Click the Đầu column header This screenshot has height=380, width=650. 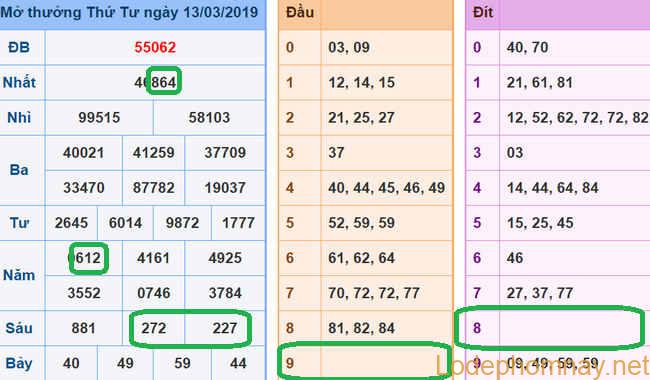point(300,12)
